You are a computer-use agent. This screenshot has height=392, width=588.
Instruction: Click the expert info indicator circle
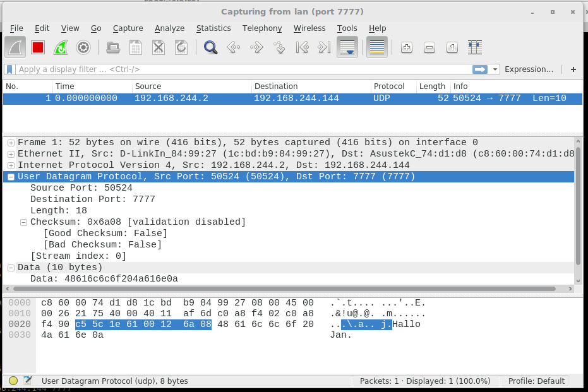[13, 381]
